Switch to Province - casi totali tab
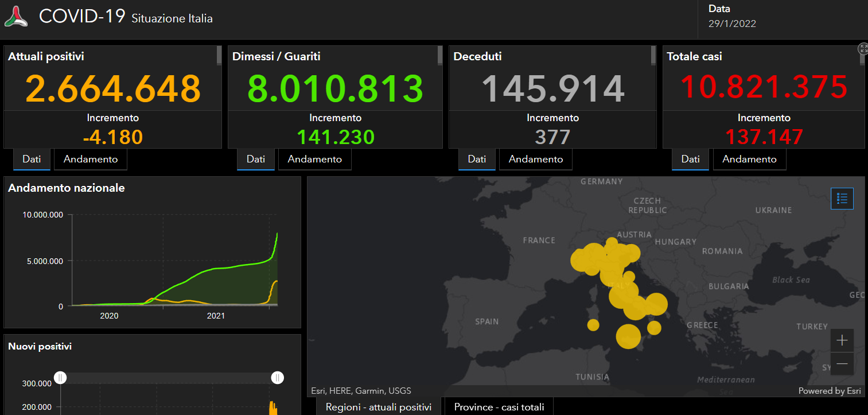 click(499, 407)
